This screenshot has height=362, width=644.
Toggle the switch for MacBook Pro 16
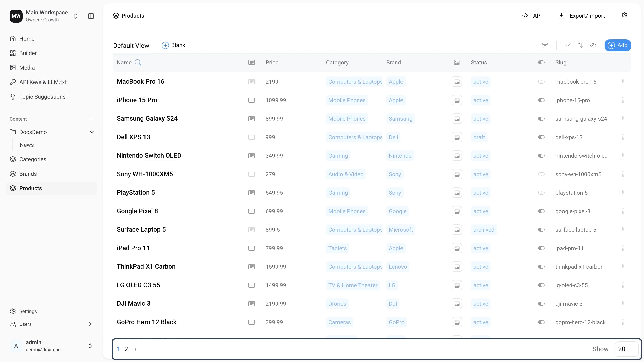(541, 82)
